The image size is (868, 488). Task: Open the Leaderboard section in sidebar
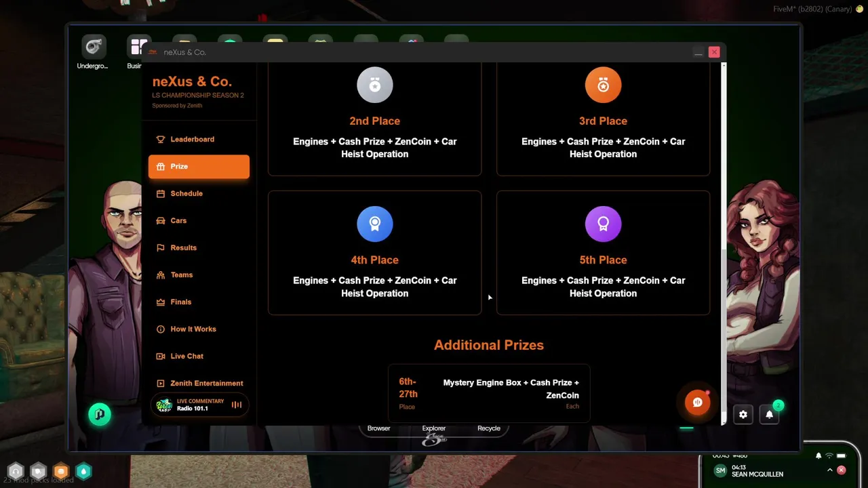199,139
